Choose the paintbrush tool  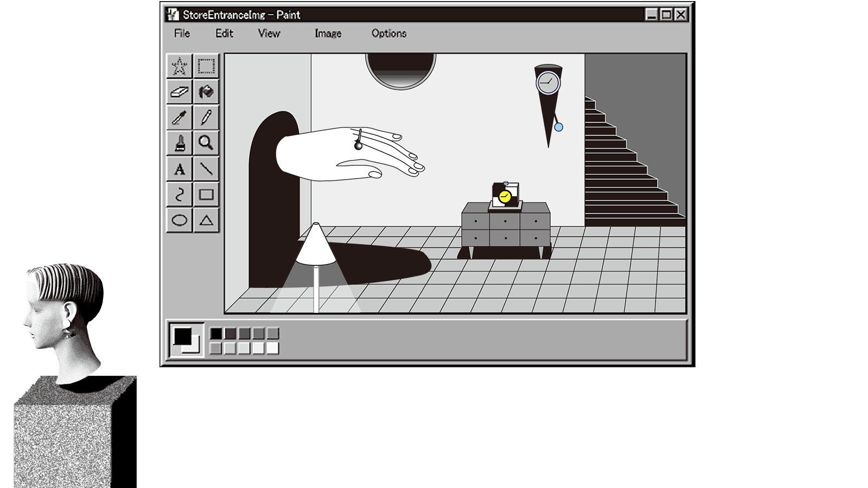coord(179,143)
